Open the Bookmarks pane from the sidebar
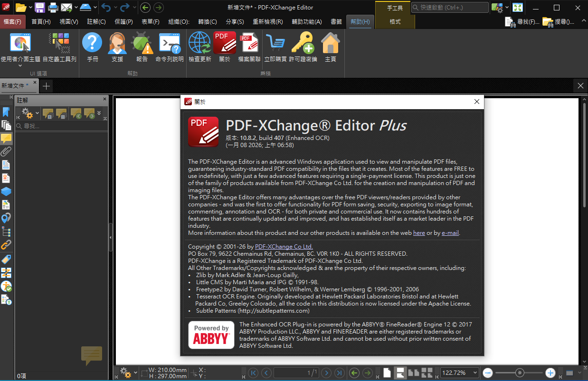 6,112
